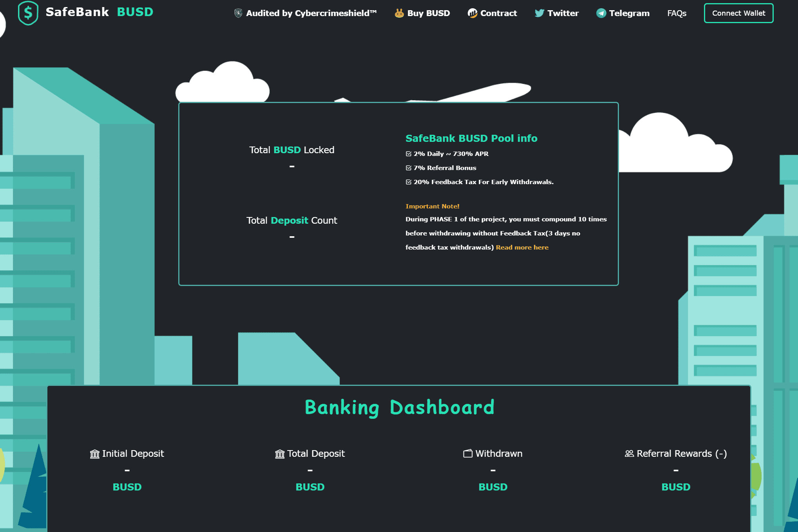
Task: Click the PancakeSwap bunny icon
Action: 399,13
